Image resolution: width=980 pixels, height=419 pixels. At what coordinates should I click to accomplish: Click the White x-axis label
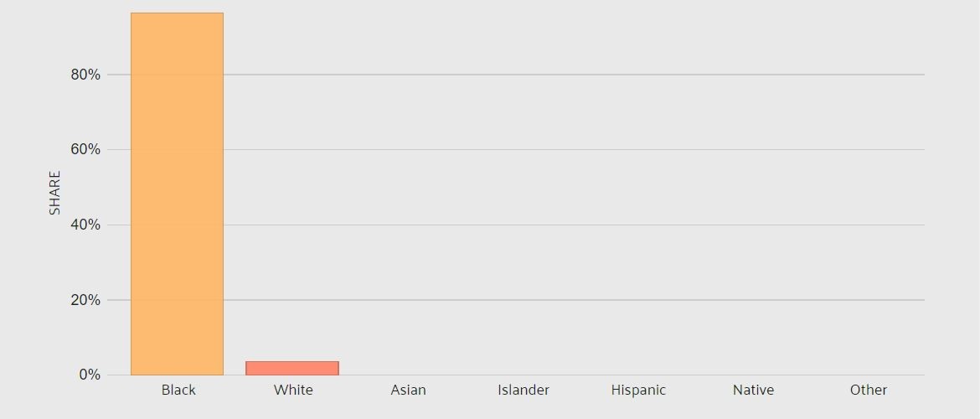coord(293,391)
